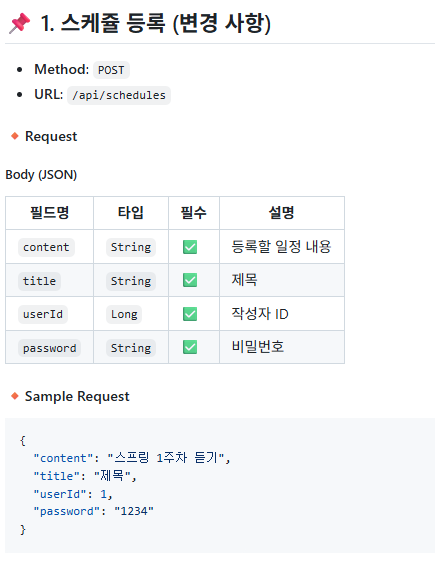Select the 'URL:' label

click(x=49, y=94)
